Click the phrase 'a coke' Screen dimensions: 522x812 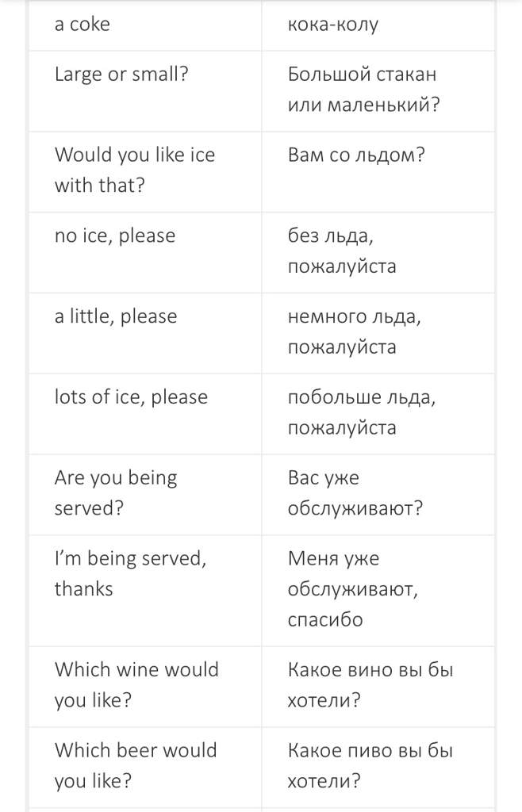click(83, 25)
